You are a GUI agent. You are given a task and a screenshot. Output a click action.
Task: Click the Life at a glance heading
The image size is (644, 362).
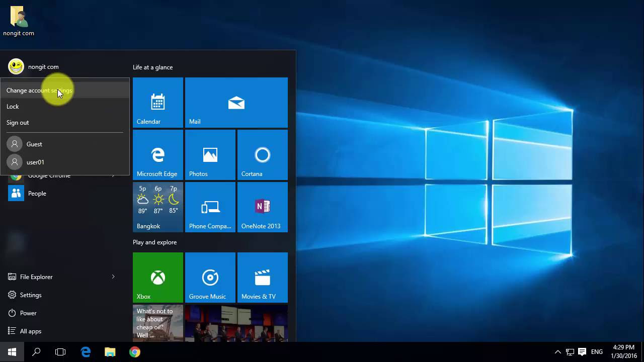pyautogui.click(x=152, y=67)
